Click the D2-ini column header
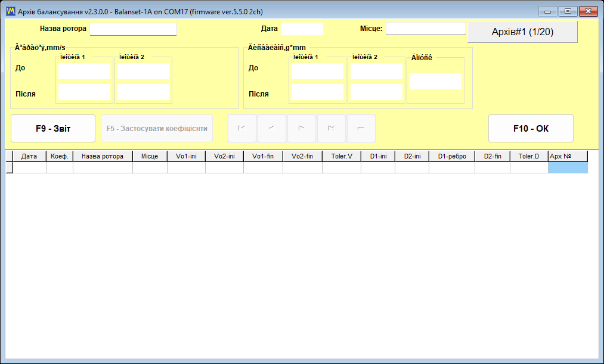 pos(412,156)
